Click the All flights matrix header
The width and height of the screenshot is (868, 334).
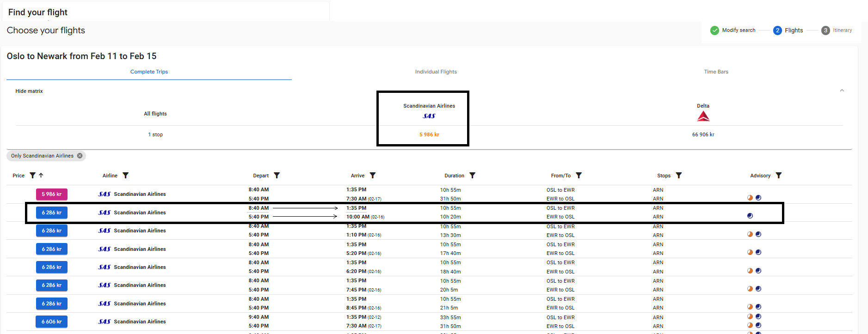[x=155, y=114]
